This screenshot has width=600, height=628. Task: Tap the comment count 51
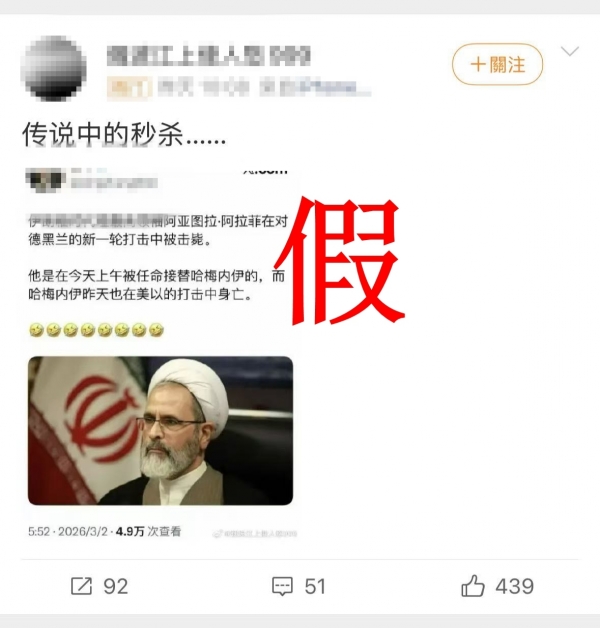click(x=315, y=587)
